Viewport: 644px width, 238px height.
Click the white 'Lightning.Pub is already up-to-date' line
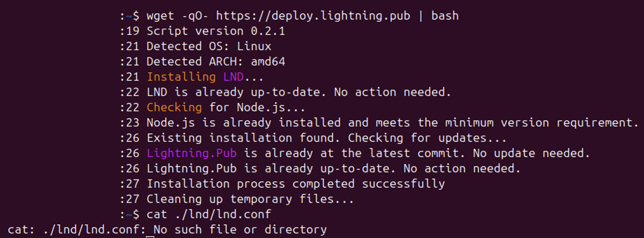click(x=268, y=169)
